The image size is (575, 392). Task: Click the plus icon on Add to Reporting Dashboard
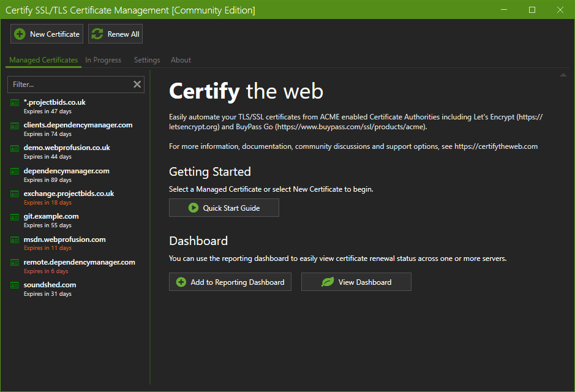[x=181, y=282]
